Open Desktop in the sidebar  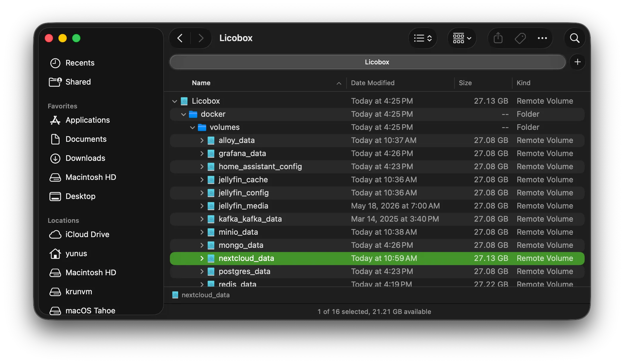pyautogui.click(x=72, y=196)
